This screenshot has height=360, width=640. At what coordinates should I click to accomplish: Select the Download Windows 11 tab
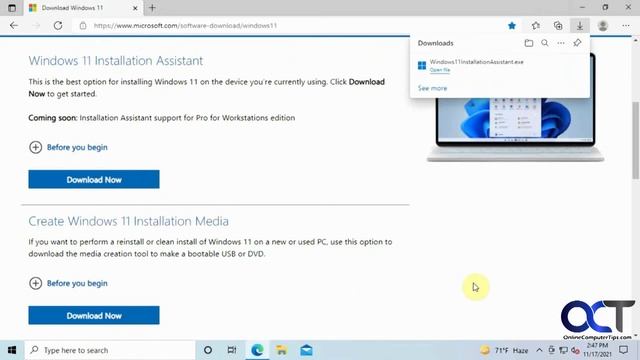tap(84, 8)
